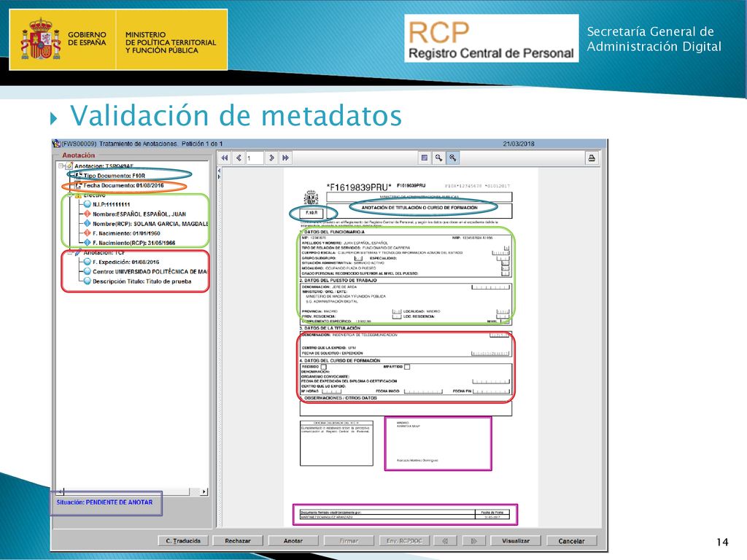The height and width of the screenshot is (560, 747).
Task: Select 'Nombre(RCP): SOLANA GARCIA' row
Action: tap(150, 224)
